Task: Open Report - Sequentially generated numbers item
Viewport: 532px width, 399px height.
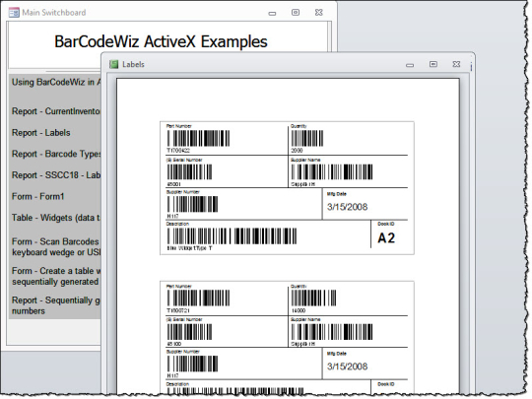Action: click(56, 305)
